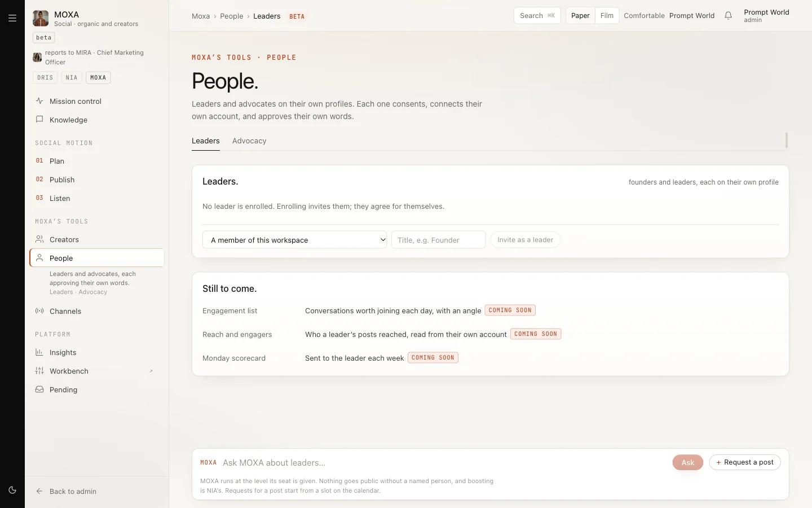812x508 pixels.
Task: Select the MOXA agent chip
Action: tap(98, 77)
